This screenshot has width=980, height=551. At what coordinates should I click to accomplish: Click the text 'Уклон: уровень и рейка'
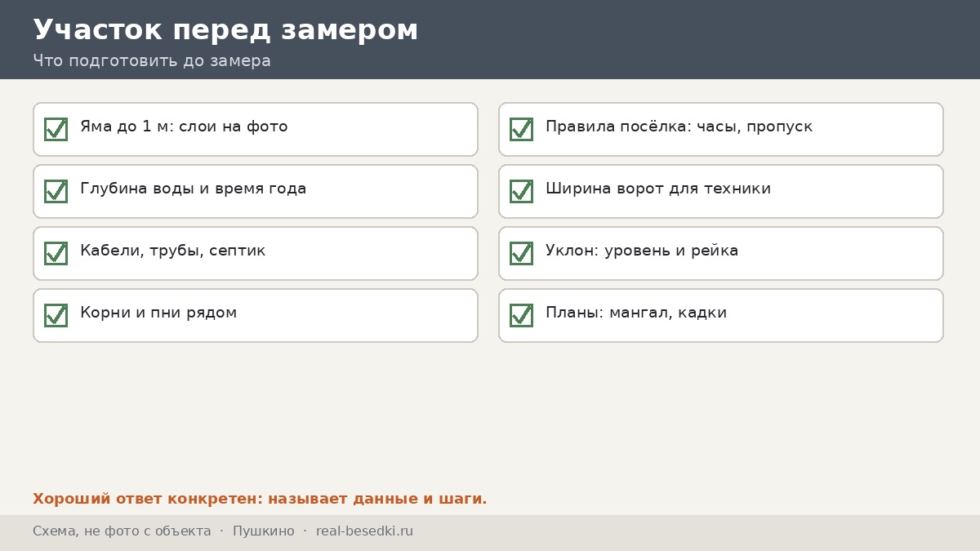642,251
